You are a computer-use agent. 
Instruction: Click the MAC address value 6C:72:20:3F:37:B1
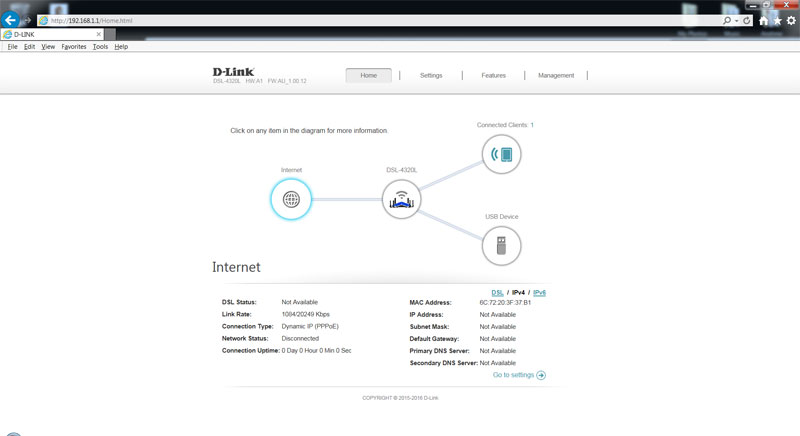click(x=505, y=302)
